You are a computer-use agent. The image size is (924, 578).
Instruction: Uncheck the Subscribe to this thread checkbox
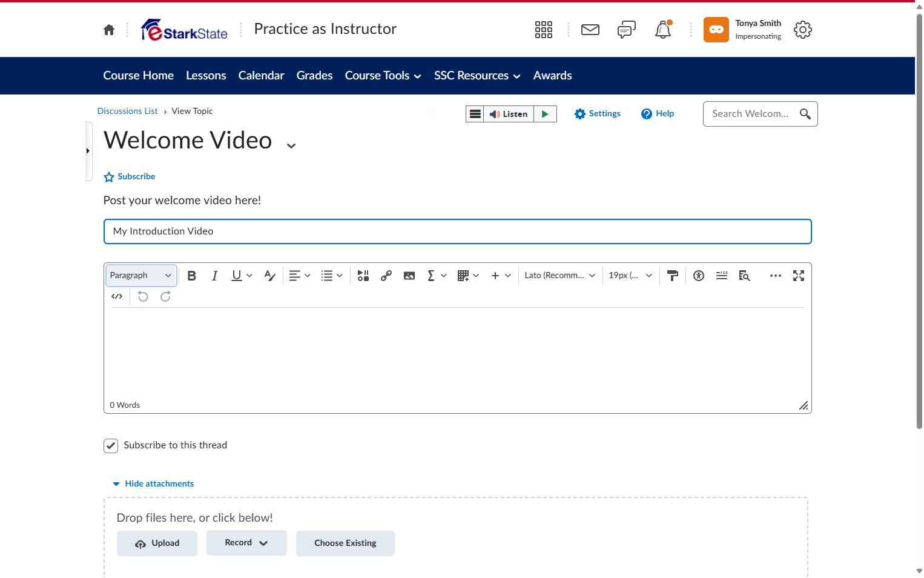tap(111, 446)
